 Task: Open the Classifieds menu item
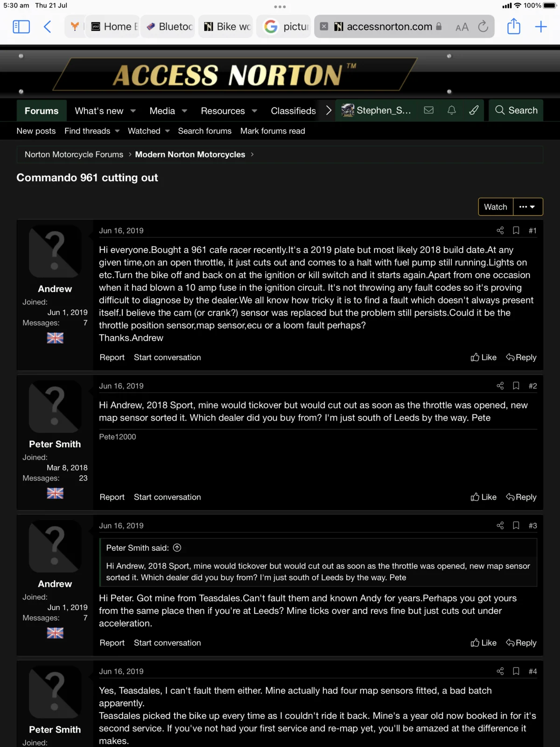pos(293,111)
